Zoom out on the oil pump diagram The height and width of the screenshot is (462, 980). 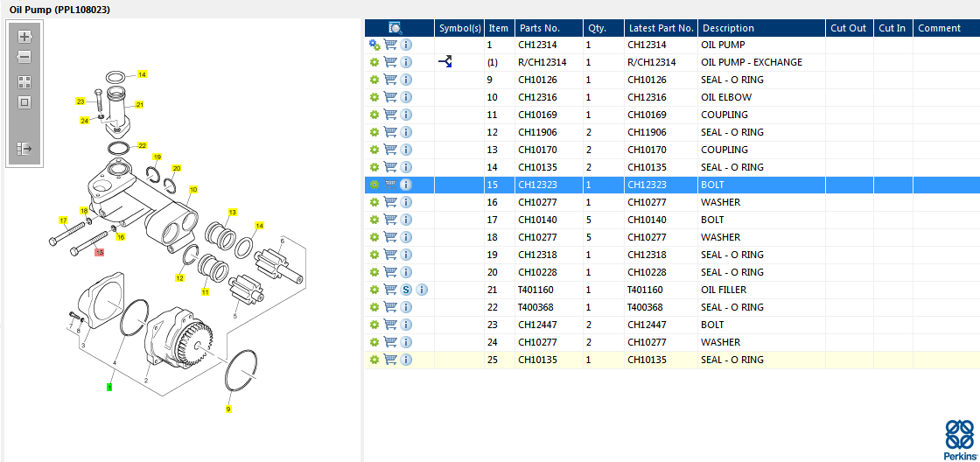(24, 58)
